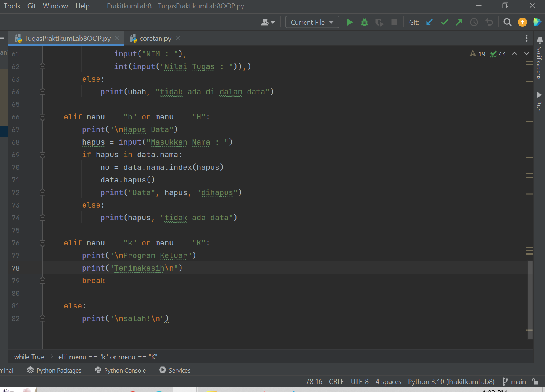The image size is (545, 392).
Task: Expand the Current File run configuration dropdown
Action: point(312,22)
